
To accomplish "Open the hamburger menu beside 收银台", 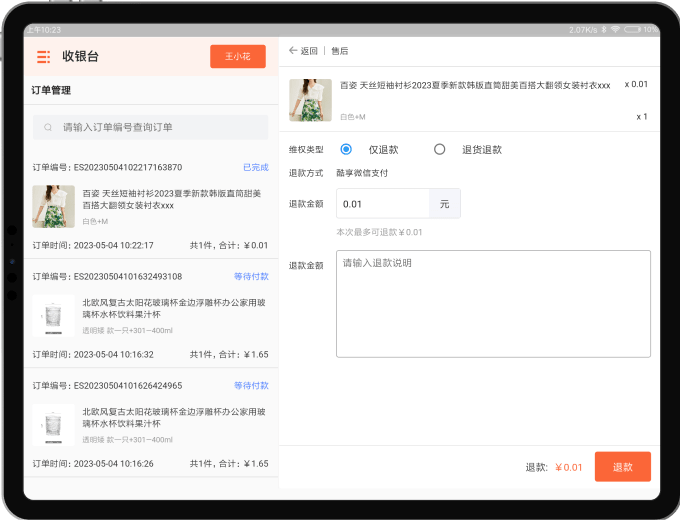I will coord(43,57).
